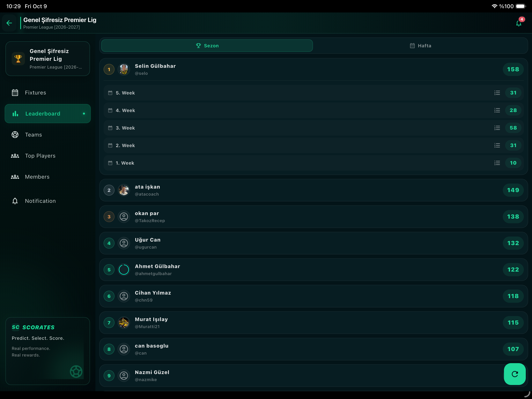This screenshot has height=399, width=532.
Task: Click the @Muratti21 username
Action: pos(147,327)
